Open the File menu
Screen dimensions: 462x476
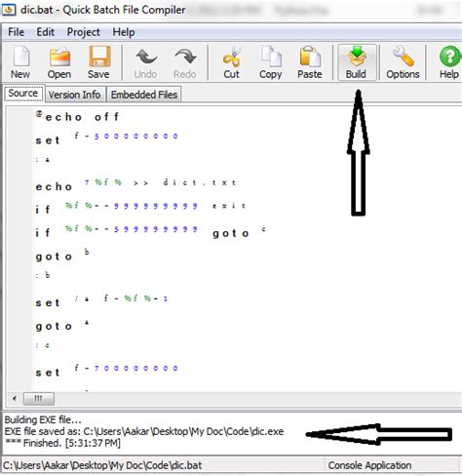16,32
